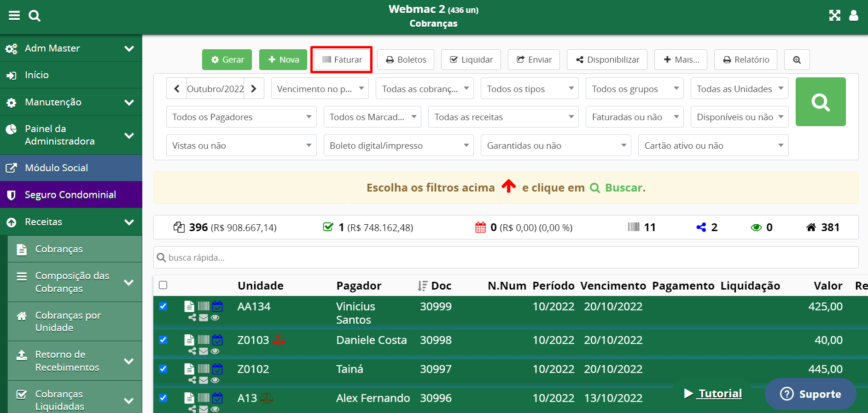Click the barcode count icon showing 11

pos(634,227)
